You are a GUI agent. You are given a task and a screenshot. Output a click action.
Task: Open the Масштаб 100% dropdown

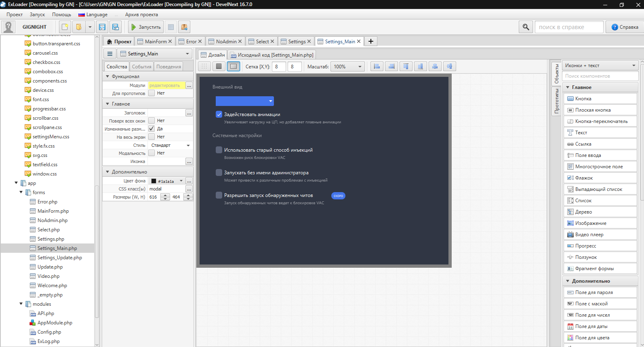(347, 66)
